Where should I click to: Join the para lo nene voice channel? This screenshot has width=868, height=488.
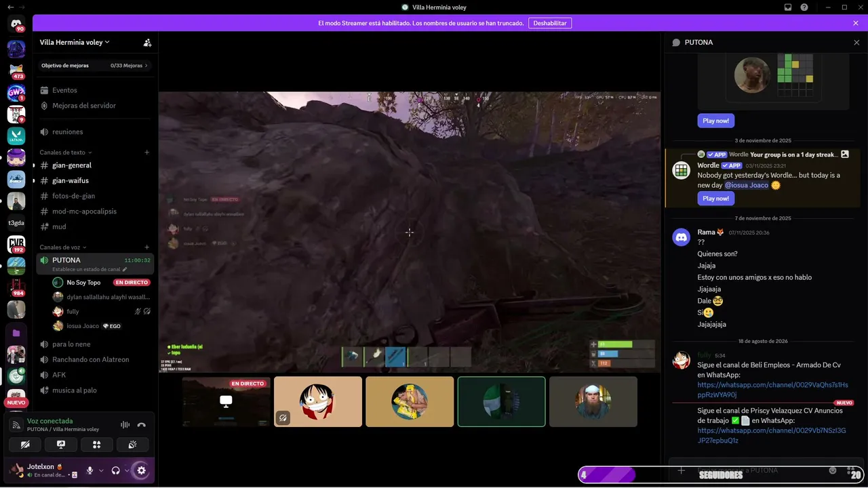point(95,344)
